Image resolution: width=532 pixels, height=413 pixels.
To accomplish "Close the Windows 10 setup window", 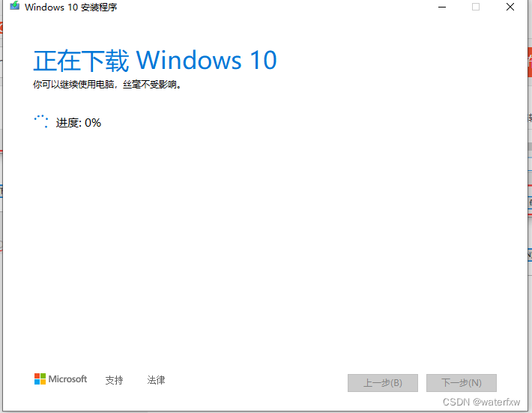I will coord(510,7).
